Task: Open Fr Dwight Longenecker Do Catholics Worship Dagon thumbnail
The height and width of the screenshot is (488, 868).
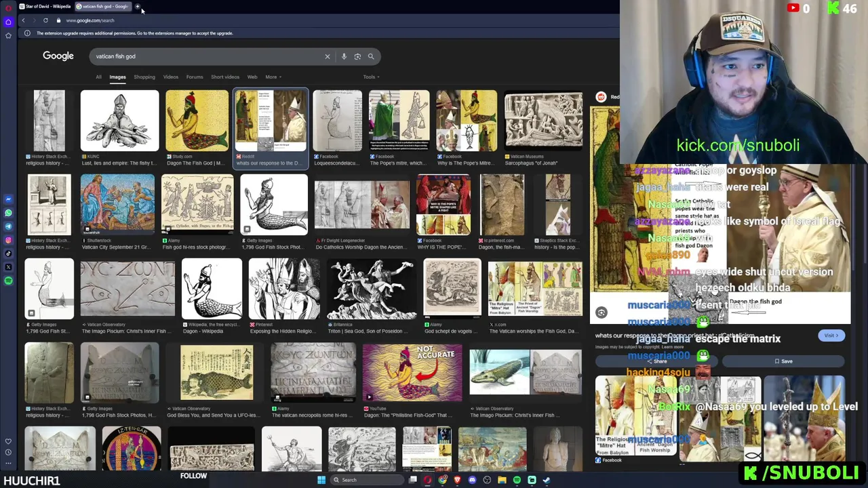Action: coord(362,204)
